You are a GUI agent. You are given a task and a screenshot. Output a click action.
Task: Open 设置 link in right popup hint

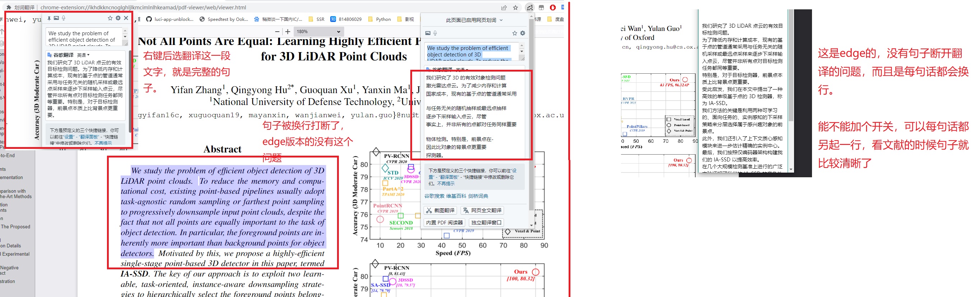pyautogui.click(x=514, y=171)
